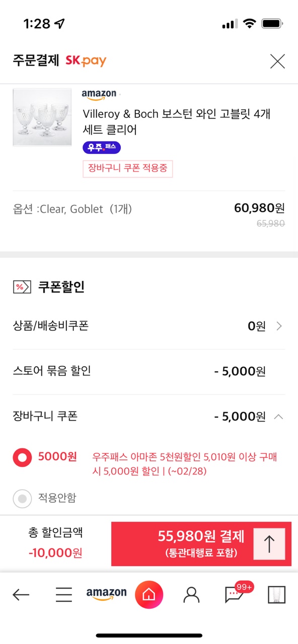Tap the Amazon logo in bottom bar

(x=106, y=594)
